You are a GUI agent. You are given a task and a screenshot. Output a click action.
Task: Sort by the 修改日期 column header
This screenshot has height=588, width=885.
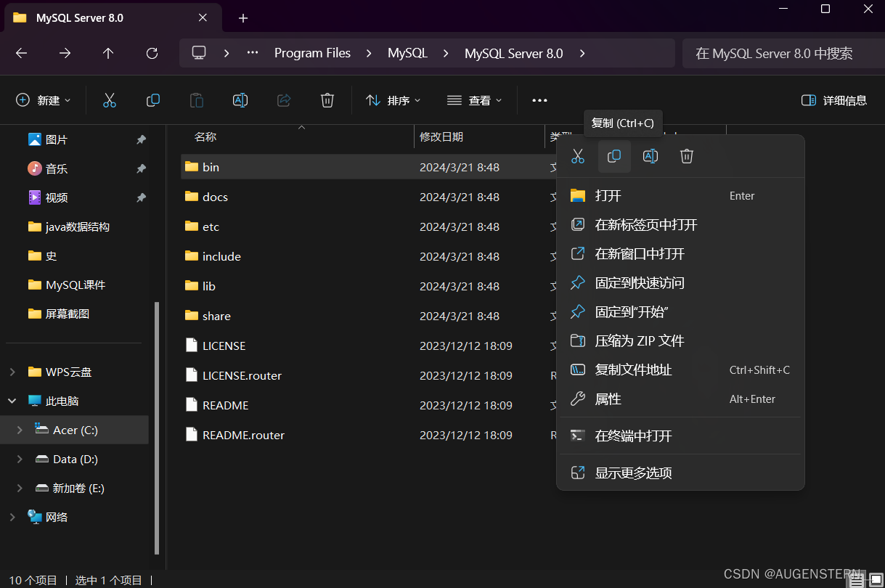click(441, 136)
